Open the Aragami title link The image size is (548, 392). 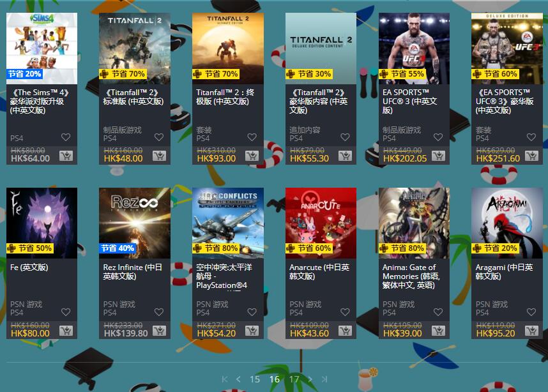[x=505, y=272]
